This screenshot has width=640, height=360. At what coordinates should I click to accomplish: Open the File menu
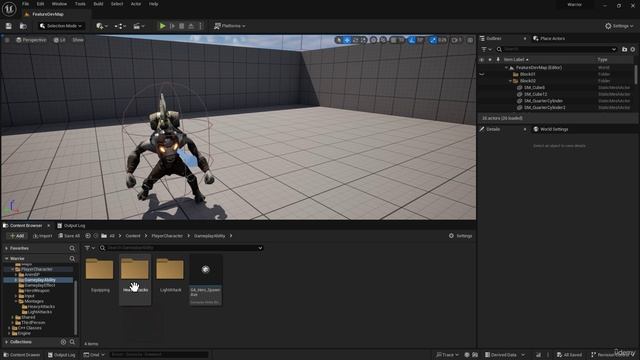(x=25, y=4)
